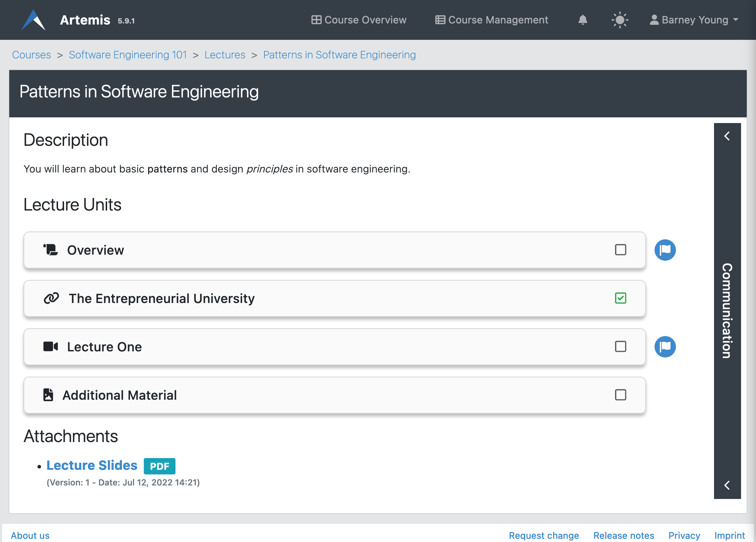Expand Communication sidebar using top chevron
Screen dimensions: 756x542
[727, 136]
